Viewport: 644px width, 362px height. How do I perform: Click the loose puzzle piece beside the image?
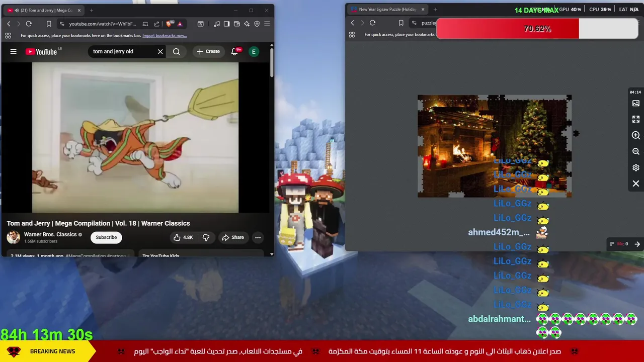(x=576, y=133)
